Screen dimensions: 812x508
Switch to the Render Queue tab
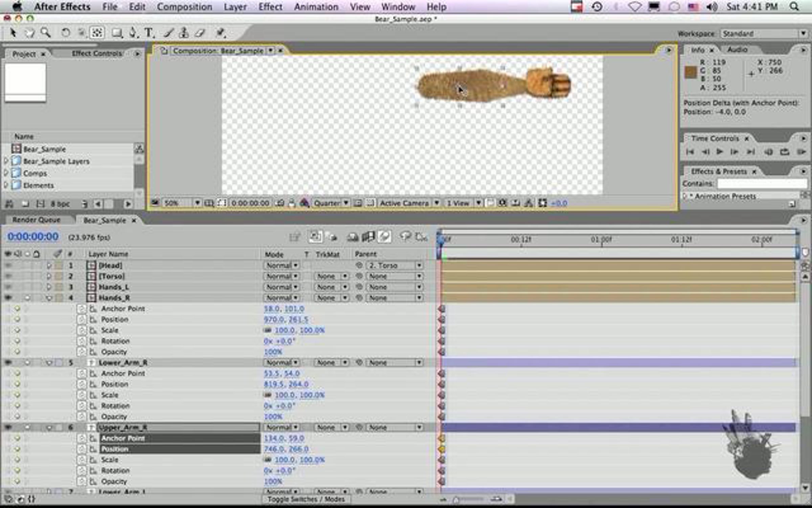pyautogui.click(x=37, y=220)
